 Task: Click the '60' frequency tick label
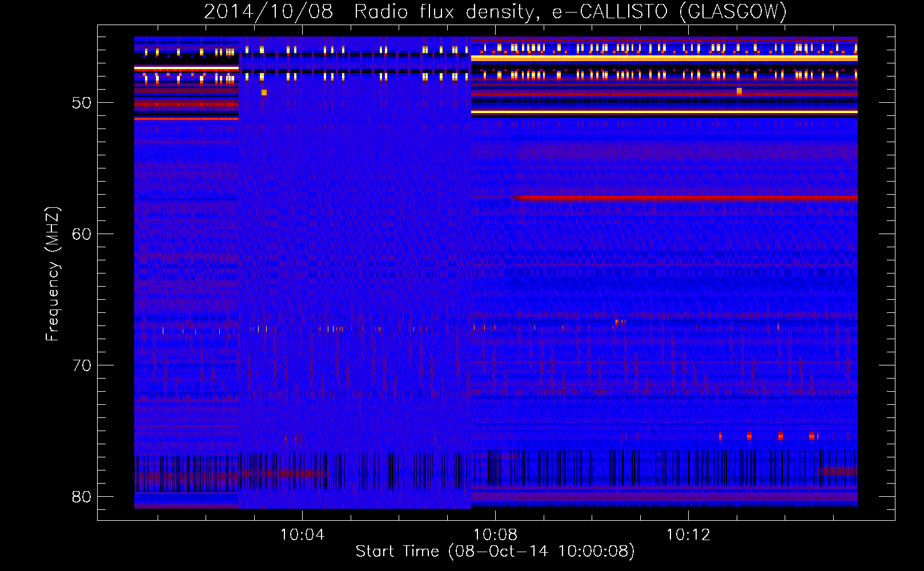click(x=82, y=234)
